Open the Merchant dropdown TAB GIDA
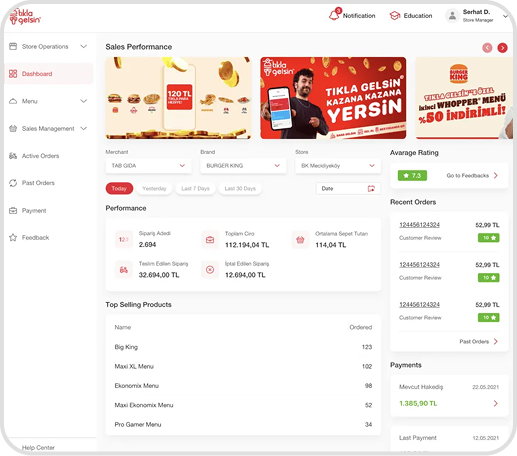 [x=149, y=166]
